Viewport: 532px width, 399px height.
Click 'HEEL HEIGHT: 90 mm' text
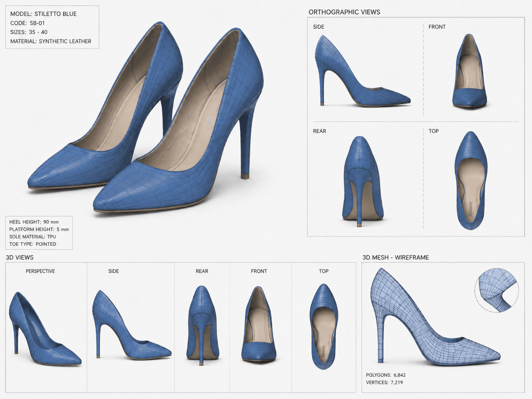point(34,222)
